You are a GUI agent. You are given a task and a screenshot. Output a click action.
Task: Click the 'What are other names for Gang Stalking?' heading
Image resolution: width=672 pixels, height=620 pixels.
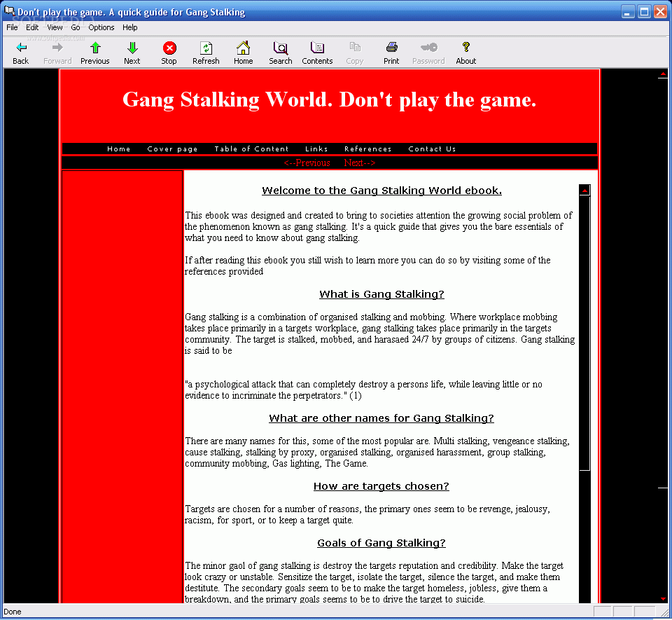click(381, 418)
